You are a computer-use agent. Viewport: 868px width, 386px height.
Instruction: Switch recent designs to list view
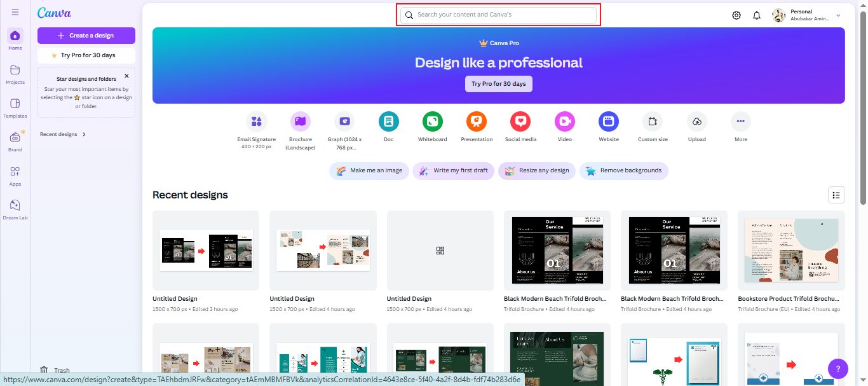click(x=836, y=195)
